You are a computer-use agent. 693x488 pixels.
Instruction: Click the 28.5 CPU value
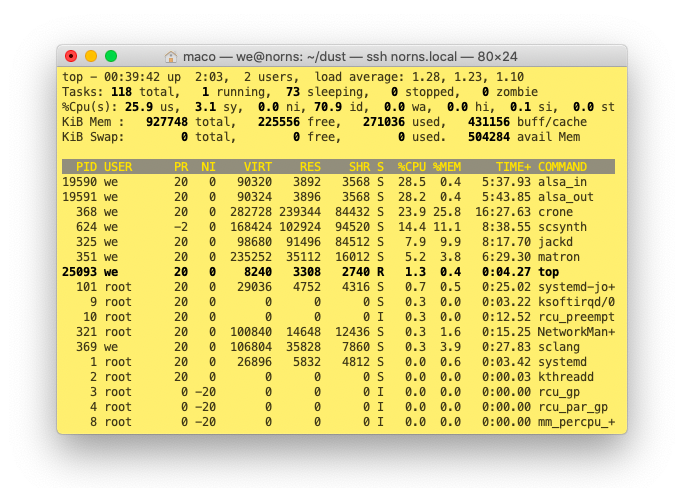(412, 182)
